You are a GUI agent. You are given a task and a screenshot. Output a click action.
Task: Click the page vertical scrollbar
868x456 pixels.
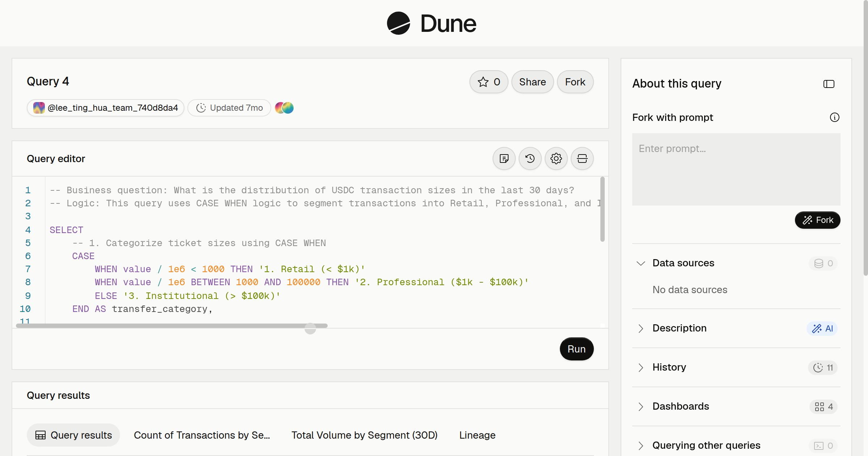tap(865, 138)
